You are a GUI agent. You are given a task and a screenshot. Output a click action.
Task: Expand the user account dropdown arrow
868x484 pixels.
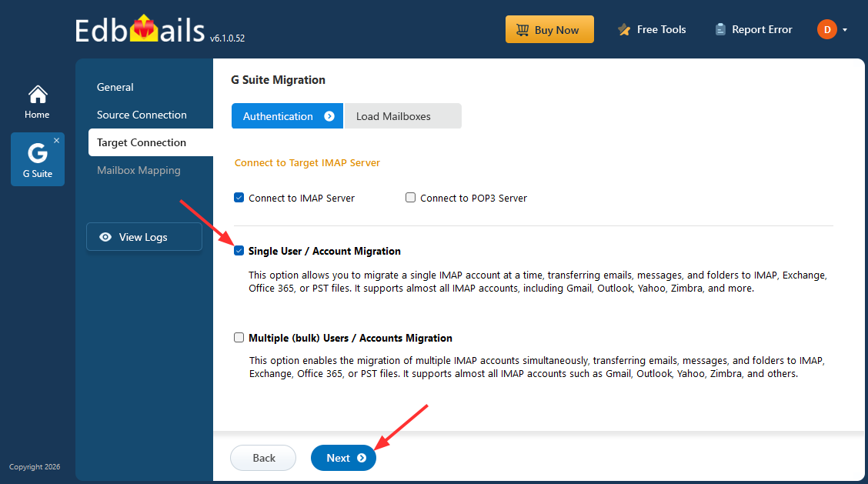[845, 30]
